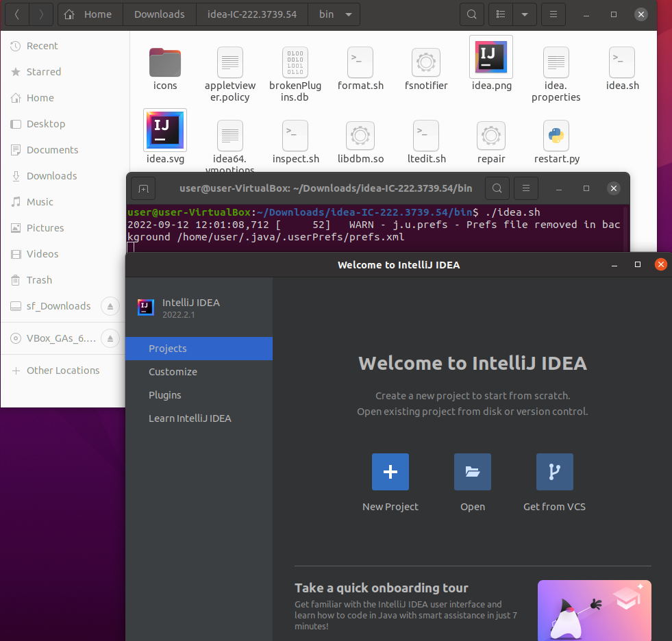This screenshot has width=672, height=641.
Task: Click the idea-IC-222.3739.54 breadcrumb
Action: pyautogui.click(x=252, y=14)
